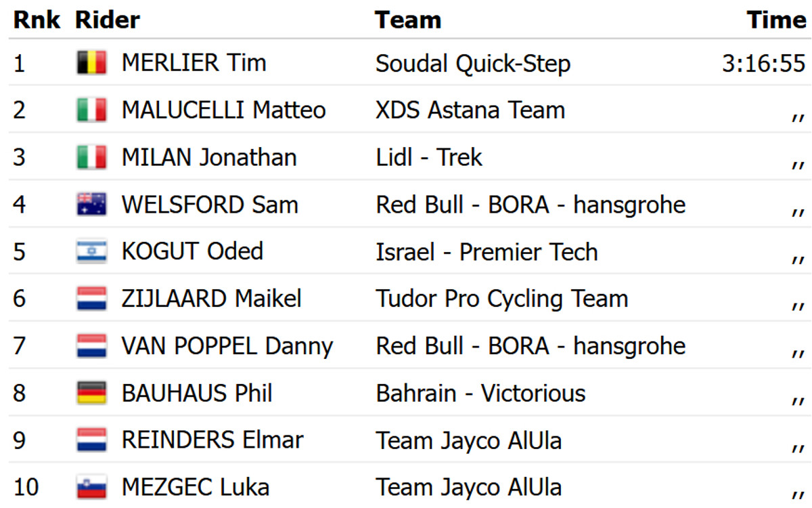Open rider MERLIER Tim's profile
This screenshot has height=508, width=812.
point(194,64)
